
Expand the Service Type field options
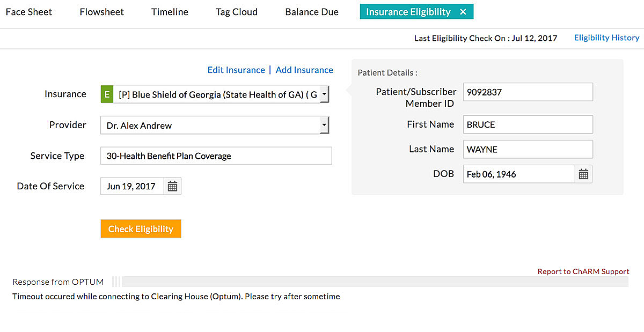pyautogui.click(x=216, y=156)
